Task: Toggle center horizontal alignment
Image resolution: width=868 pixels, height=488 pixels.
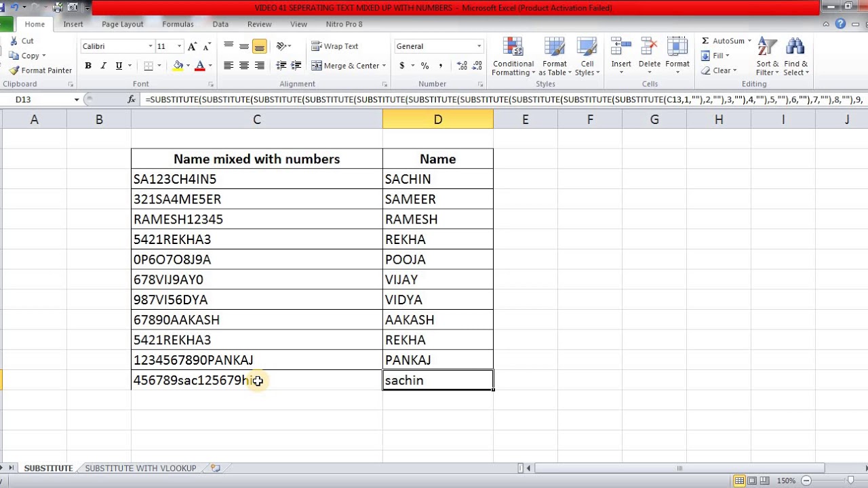Action: (x=244, y=66)
